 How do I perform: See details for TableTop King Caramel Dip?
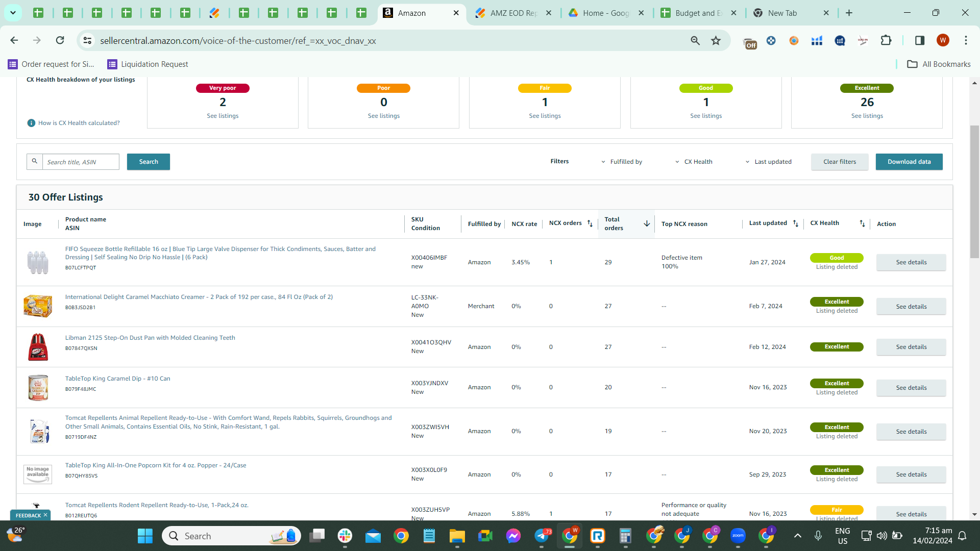(x=911, y=388)
